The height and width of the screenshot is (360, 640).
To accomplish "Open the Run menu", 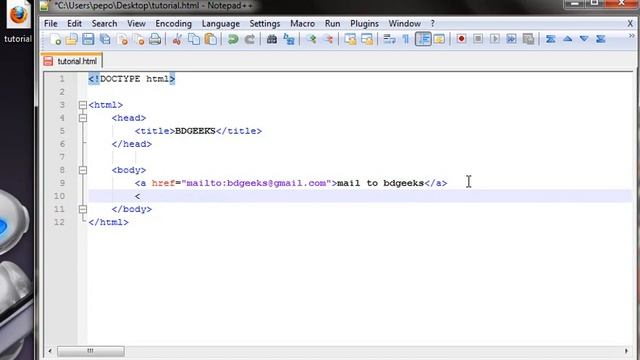I will [x=332, y=24].
